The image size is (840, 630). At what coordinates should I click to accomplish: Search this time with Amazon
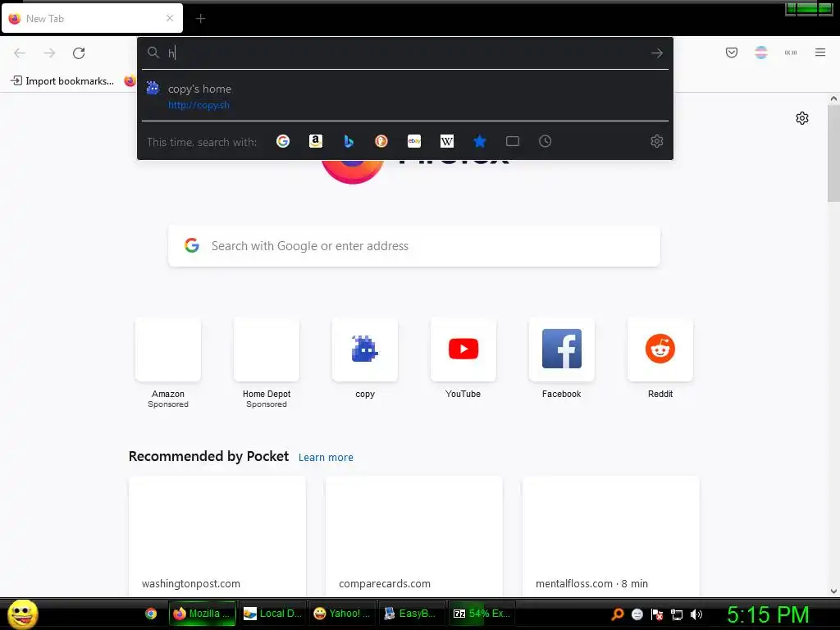point(316,141)
